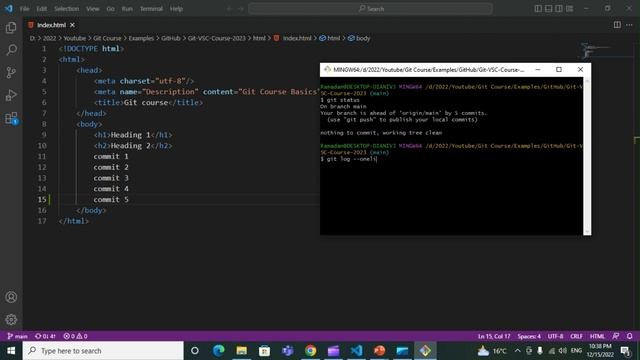
Task: Expand the Git-VSC-Course-2023 breadcrumb
Action: (217, 38)
